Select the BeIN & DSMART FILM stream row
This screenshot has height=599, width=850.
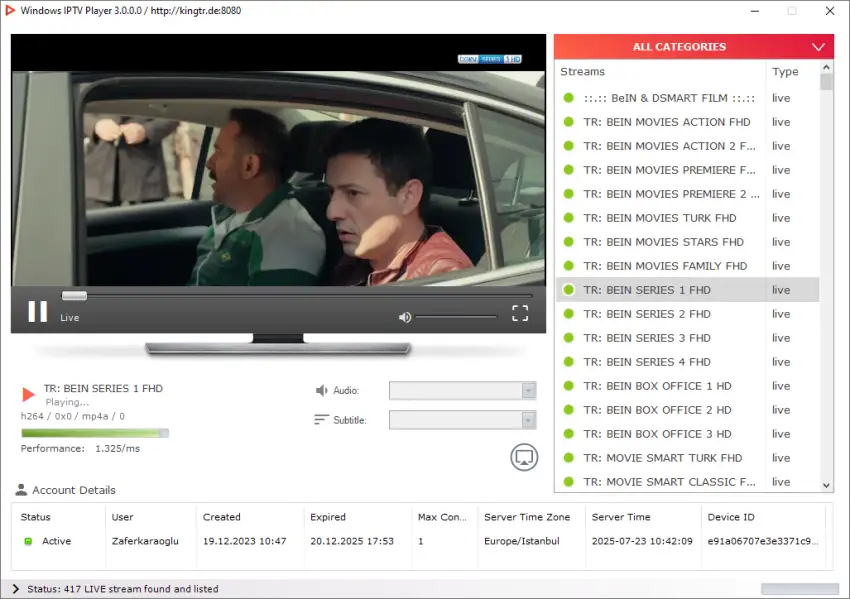click(x=687, y=98)
